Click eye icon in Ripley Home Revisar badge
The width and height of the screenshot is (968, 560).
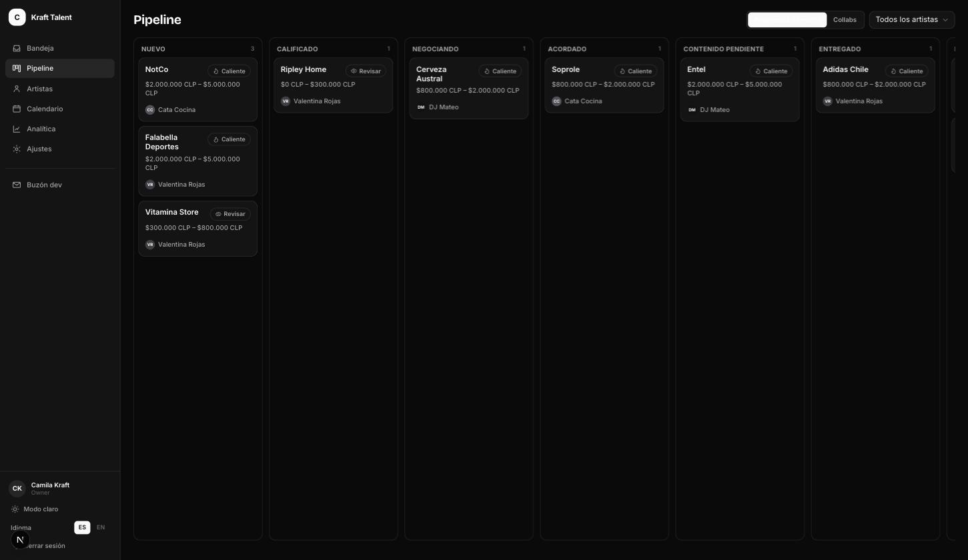click(354, 71)
